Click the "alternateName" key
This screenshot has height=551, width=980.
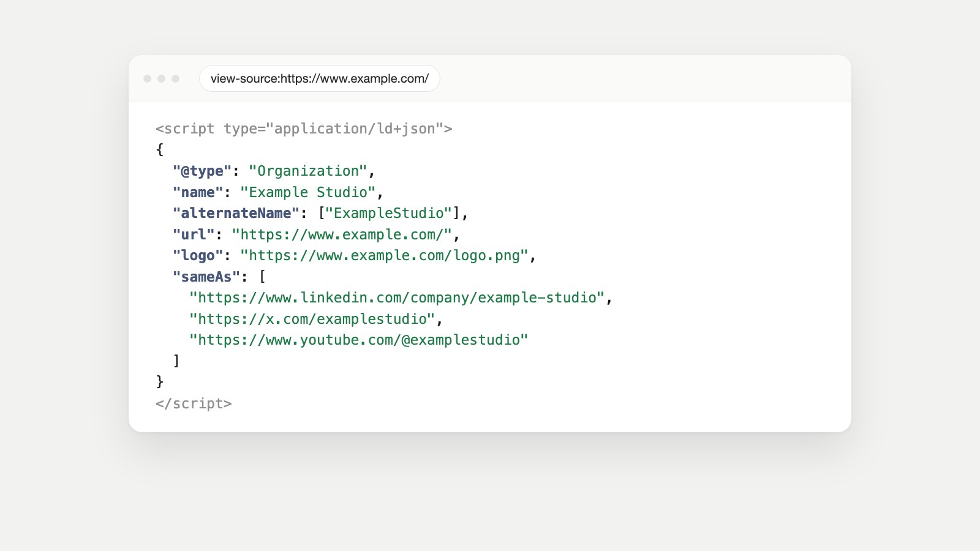pyautogui.click(x=236, y=213)
